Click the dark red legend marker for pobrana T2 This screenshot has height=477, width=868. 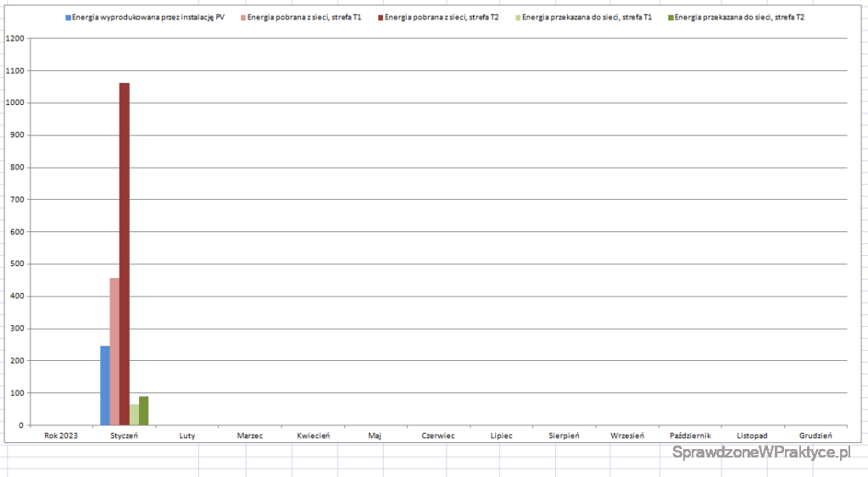click(x=381, y=17)
